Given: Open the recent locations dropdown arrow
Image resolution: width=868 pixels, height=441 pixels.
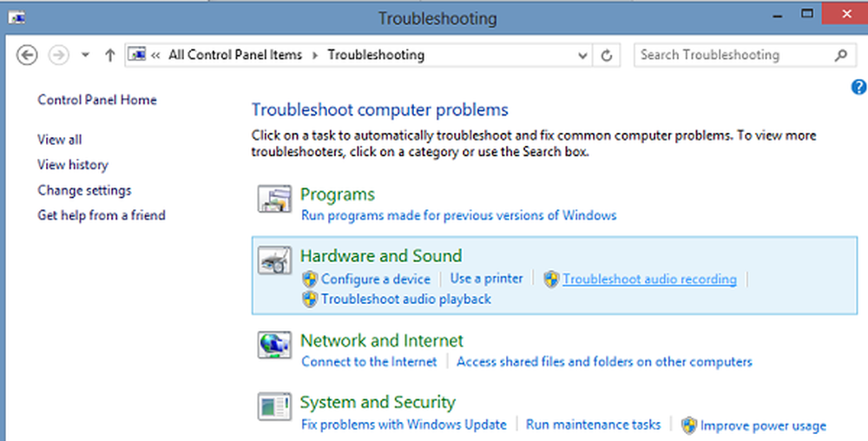Looking at the screenshot, I should point(85,55).
